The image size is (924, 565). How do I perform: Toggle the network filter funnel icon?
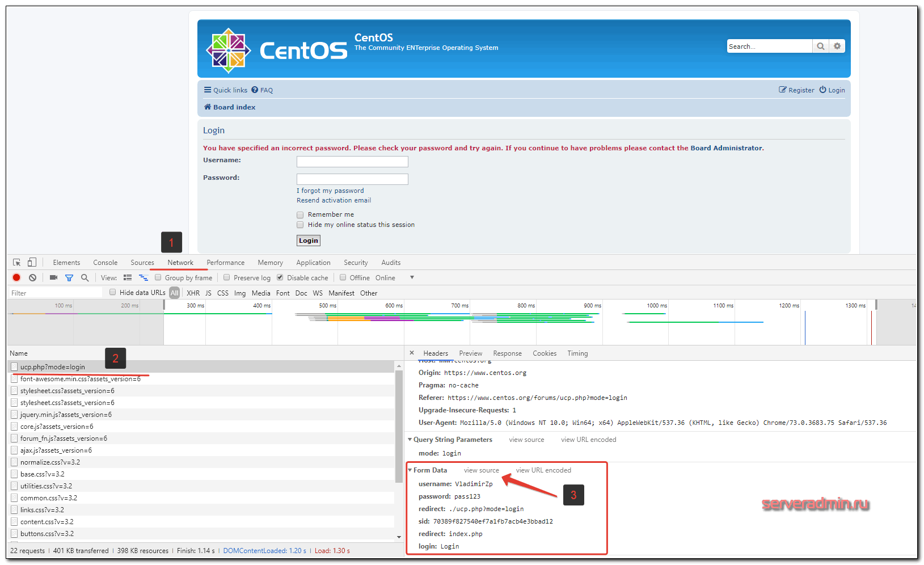point(69,278)
